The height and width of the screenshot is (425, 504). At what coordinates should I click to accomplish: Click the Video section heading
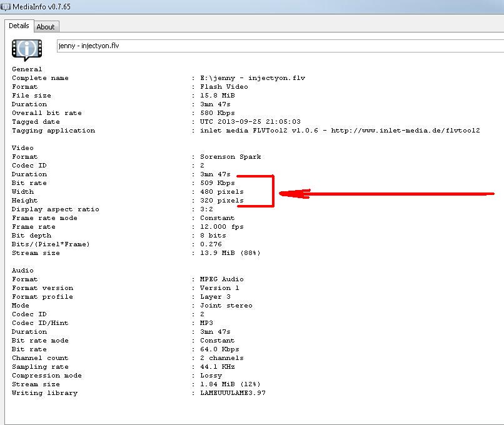pos(23,148)
